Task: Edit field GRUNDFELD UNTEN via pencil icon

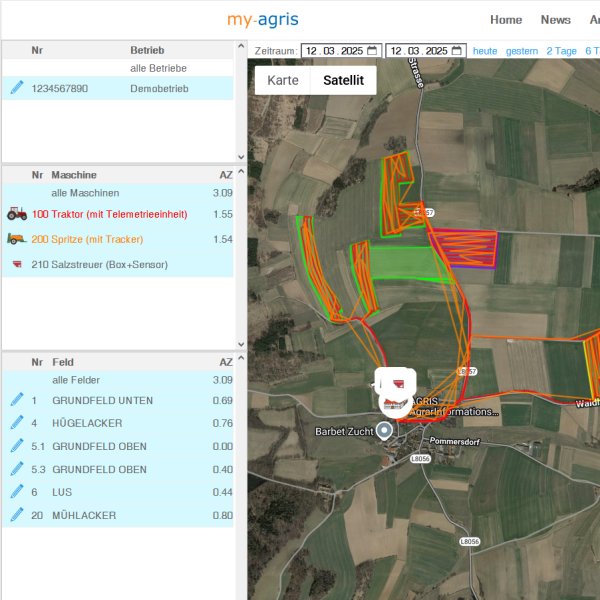Action: click(x=16, y=400)
